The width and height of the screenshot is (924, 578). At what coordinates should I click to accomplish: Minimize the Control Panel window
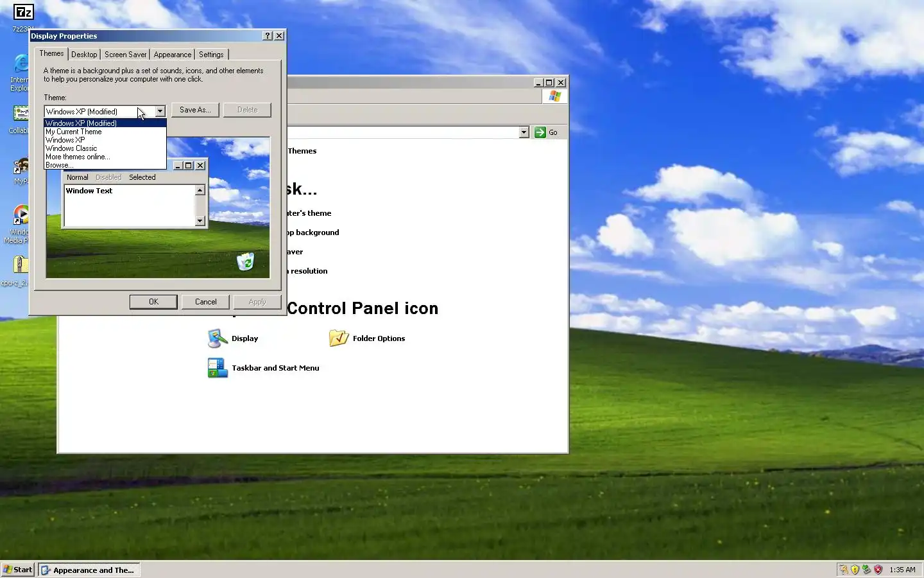click(538, 83)
